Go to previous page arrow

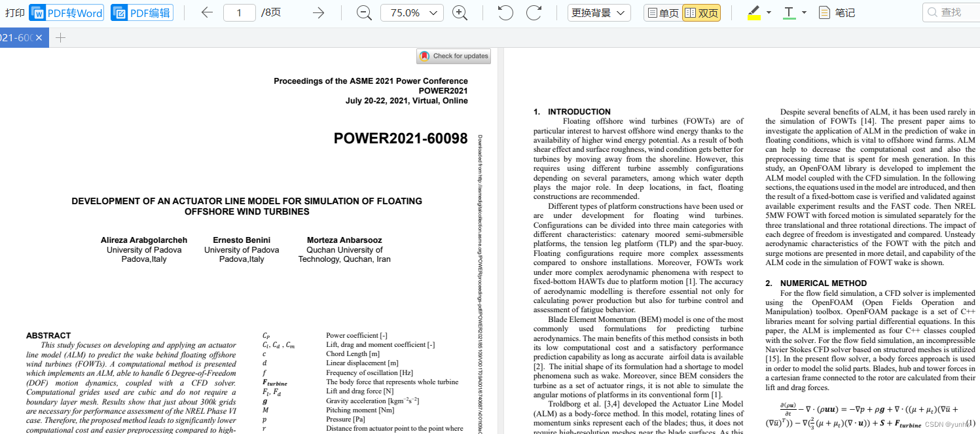tap(207, 12)
